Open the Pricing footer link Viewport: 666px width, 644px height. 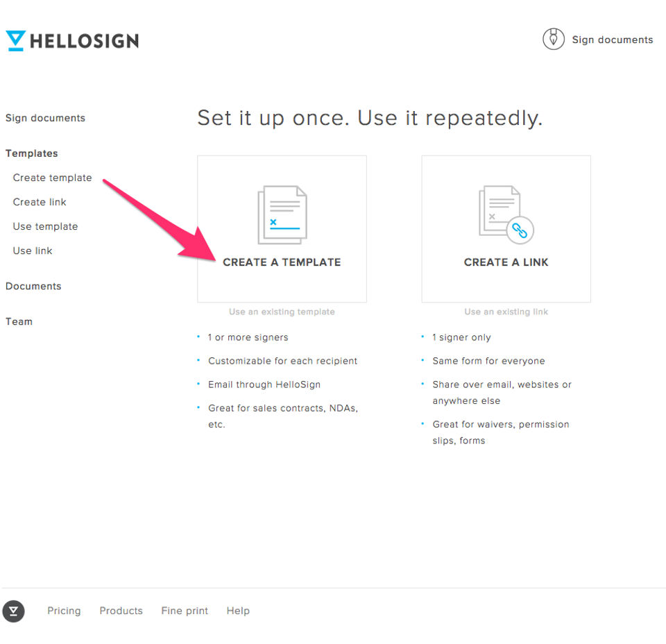pyautogui.click(x=64, y=611)
